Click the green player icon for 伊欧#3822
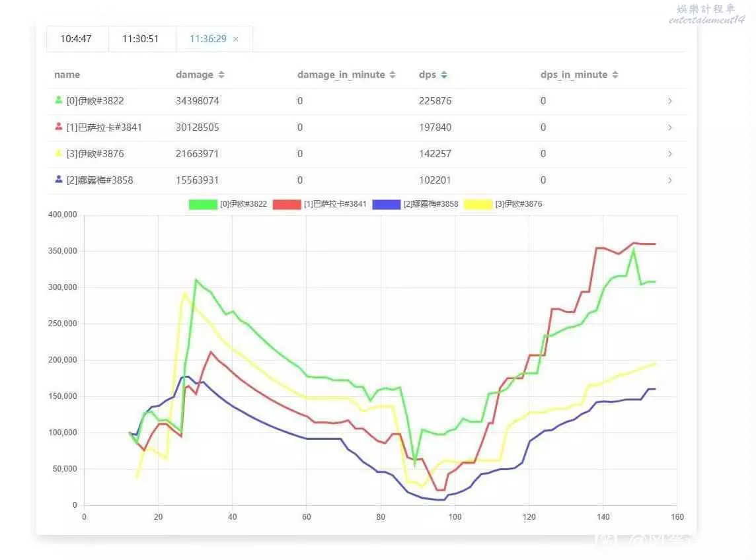 tap(59, 100)
